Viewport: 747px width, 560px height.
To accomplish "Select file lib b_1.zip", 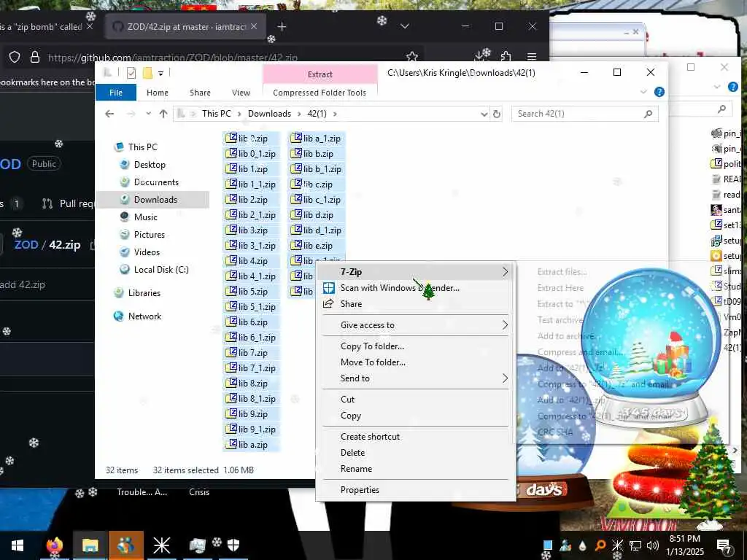I will coord(317,169).
